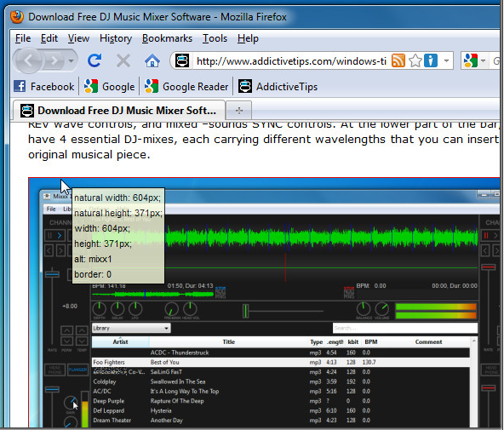Image resolution: width=504 pixels, height=430 pixels.
Task: Bookmark this page with the star icon
Action: click(415, 60)
